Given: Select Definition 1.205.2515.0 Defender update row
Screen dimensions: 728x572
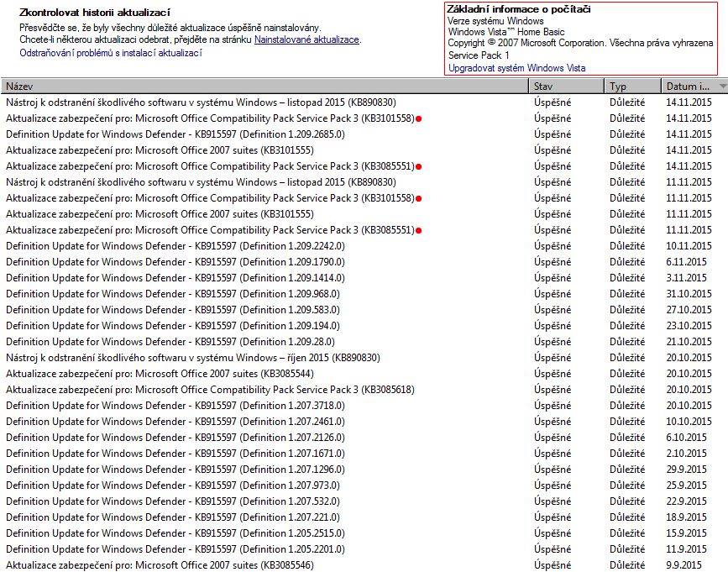Looking at the screenshot, I should click(364, 533).
